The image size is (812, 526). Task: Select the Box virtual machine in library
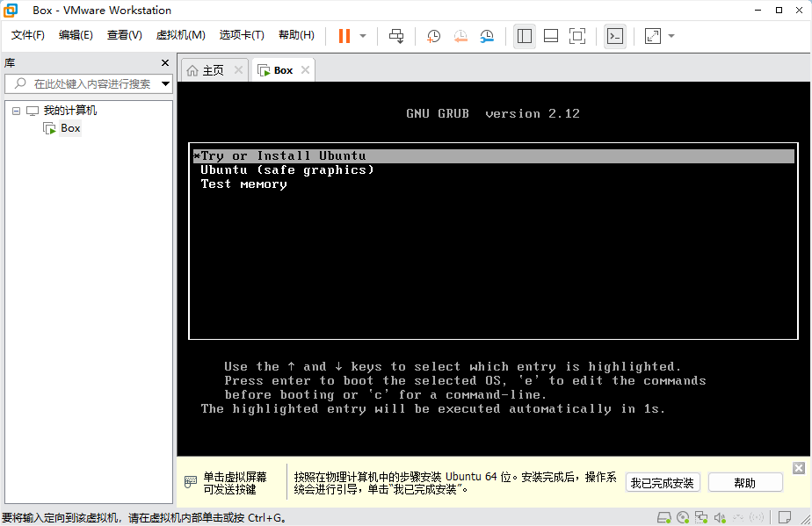pos(70,128)
